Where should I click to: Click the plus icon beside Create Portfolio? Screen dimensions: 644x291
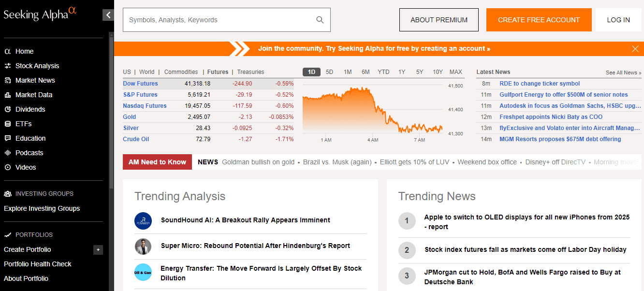point(98,250)
